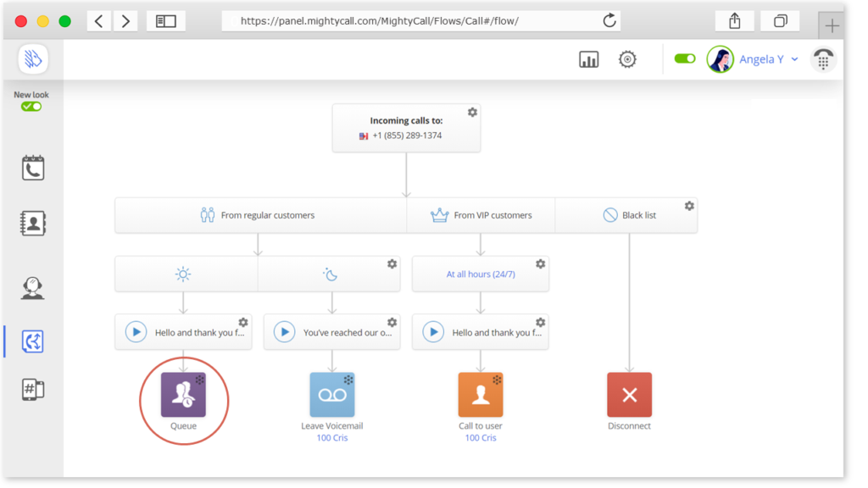Open the dial pad phone icon
The width and height of the screenshot is (868, 488).
(823, 59)
